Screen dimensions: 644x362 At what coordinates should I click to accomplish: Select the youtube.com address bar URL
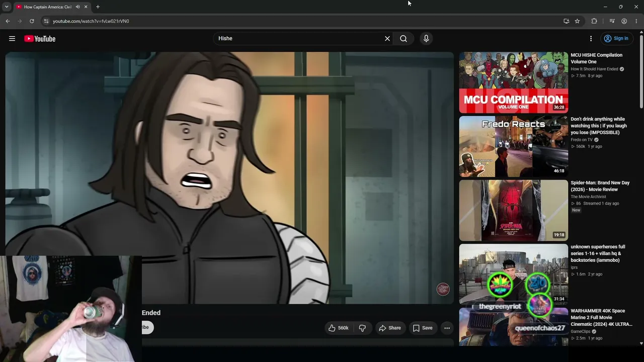coord(91,21)
